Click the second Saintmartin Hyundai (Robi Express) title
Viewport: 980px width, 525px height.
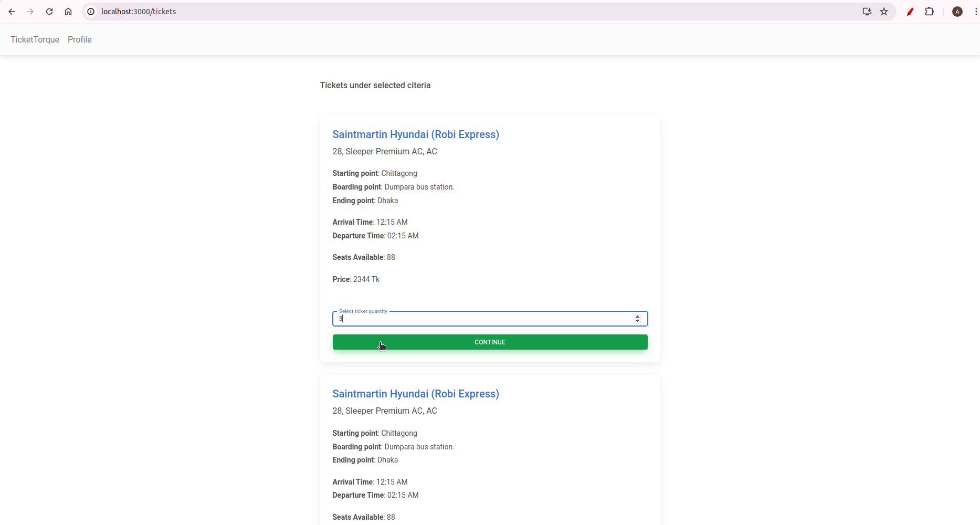click(x=416, y=394)
